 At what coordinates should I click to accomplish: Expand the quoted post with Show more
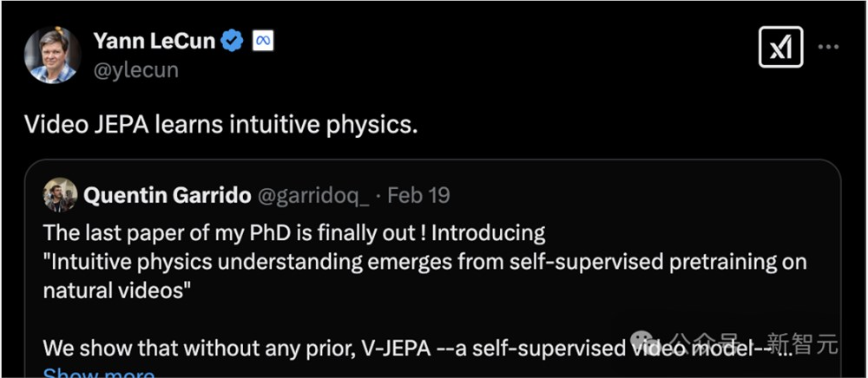[x=98, y=373]
